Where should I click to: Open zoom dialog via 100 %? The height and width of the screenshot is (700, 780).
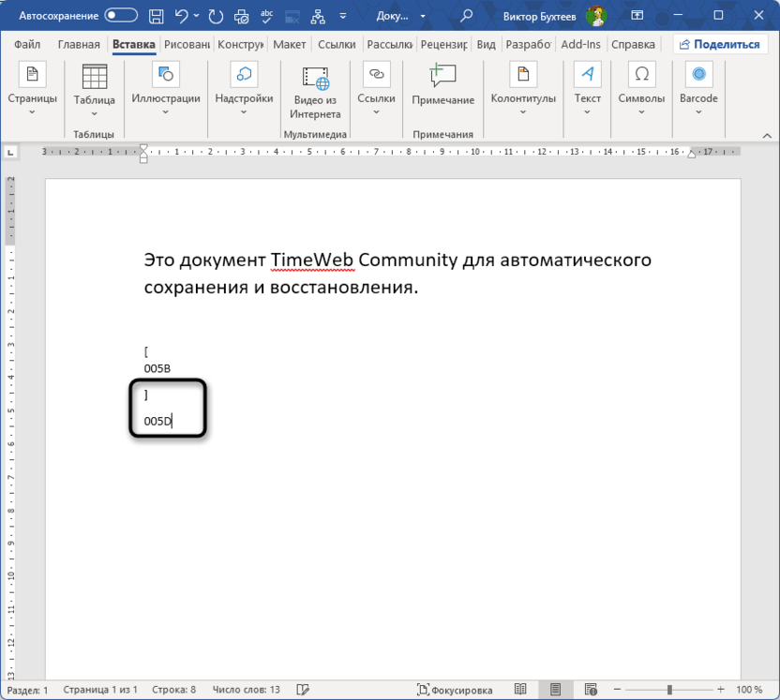point(749,690)
